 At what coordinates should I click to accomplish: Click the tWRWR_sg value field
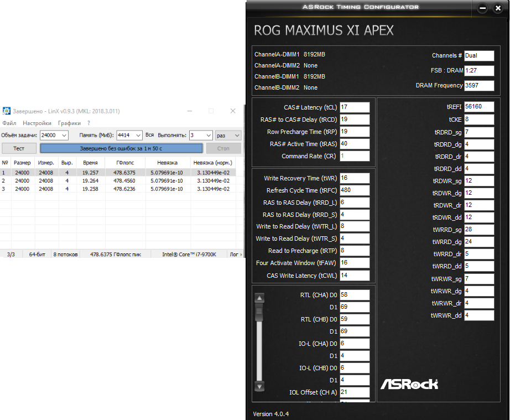point(479,279)
